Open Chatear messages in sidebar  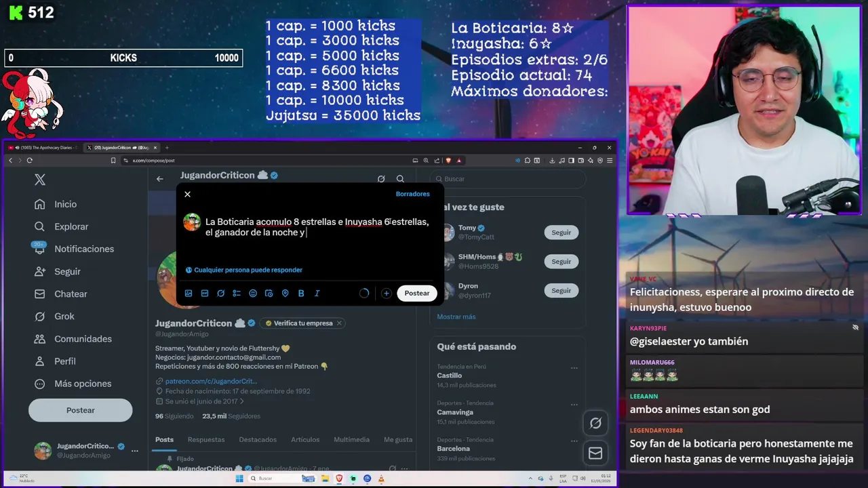pyautogui.click(x=62, y=294)
